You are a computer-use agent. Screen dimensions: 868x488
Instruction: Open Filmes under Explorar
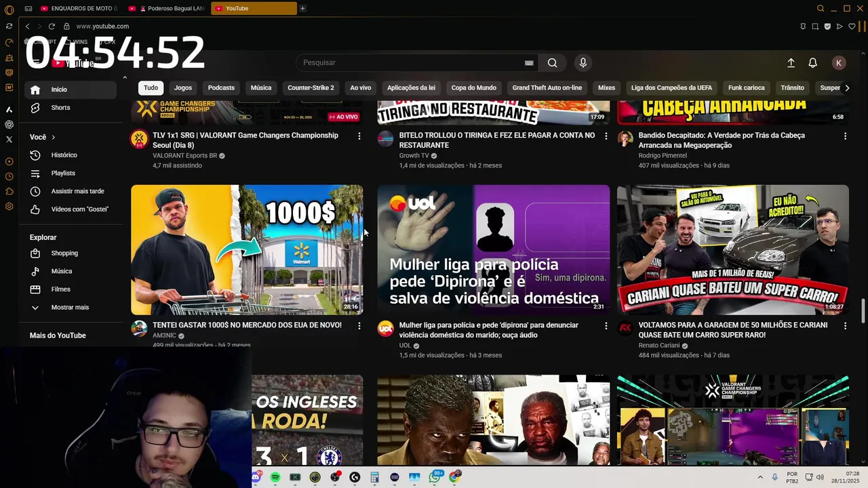click(x=71, y=289)
